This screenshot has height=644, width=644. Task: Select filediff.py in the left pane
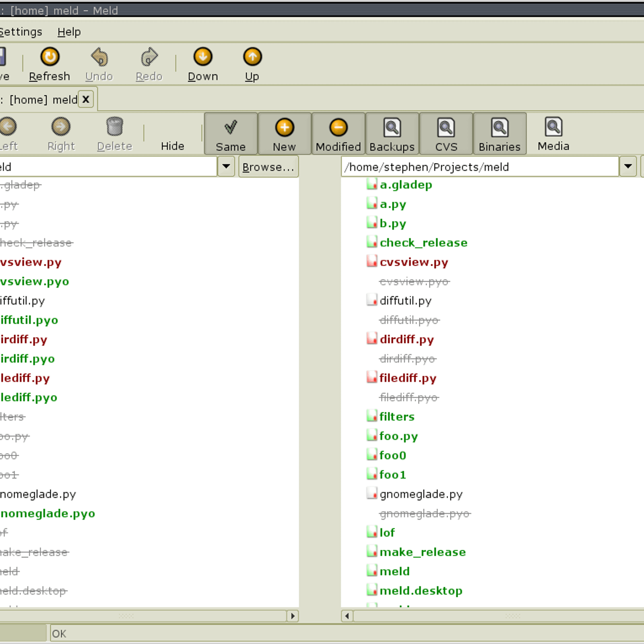pos(25,378)
